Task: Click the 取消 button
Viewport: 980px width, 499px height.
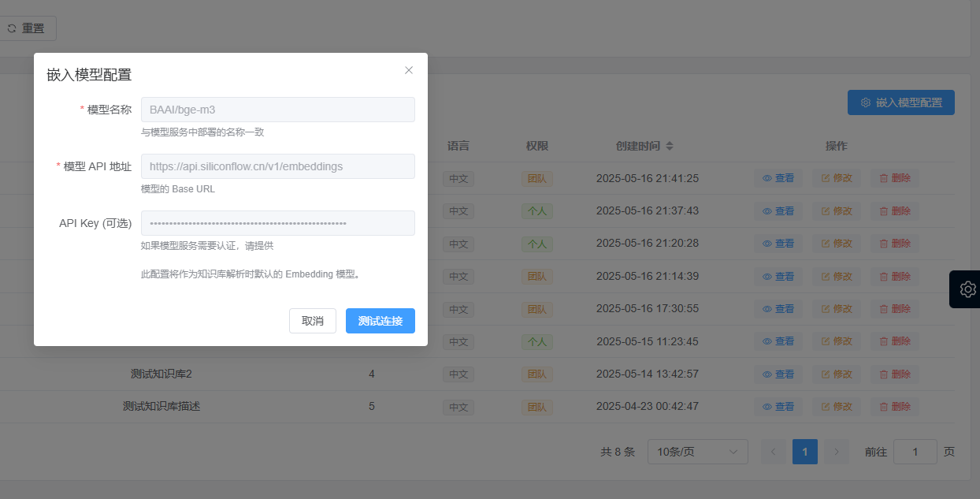Action: click(x=313, y=321)
